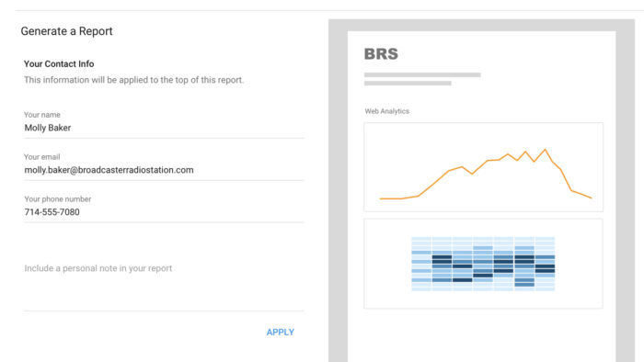Viewport: 644px width, 362px height.
Task: Click the Generate a Report heading
Action: click(66, 31)
